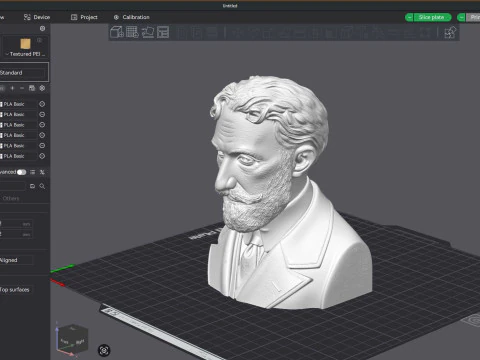Screen dimensions: 480x360
Task: Switch to the Device tab
Action: (37, 17)
